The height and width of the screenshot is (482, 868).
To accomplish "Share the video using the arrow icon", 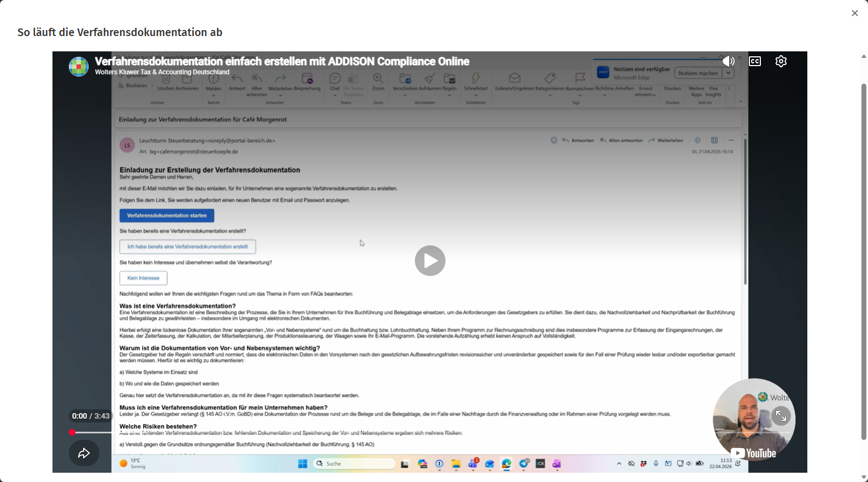I will 84,453.
